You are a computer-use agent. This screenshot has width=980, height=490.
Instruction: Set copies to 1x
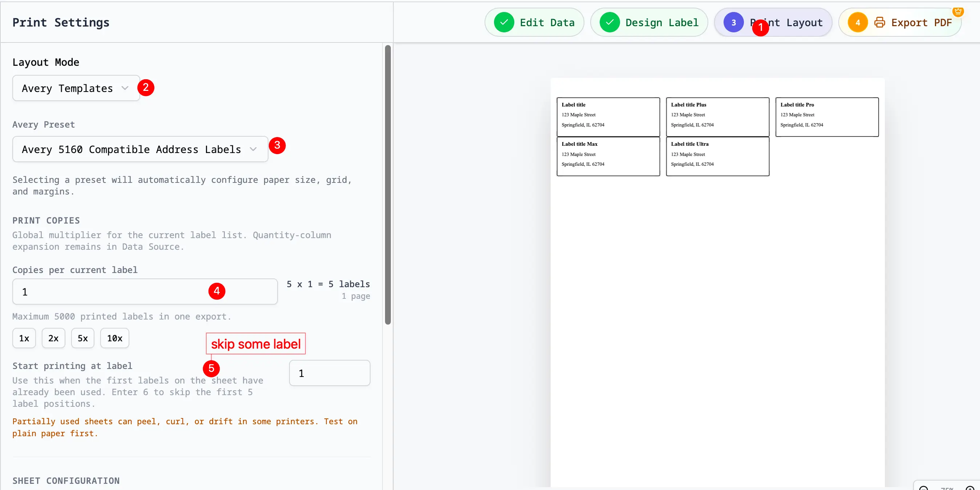[x=24, y=338]
